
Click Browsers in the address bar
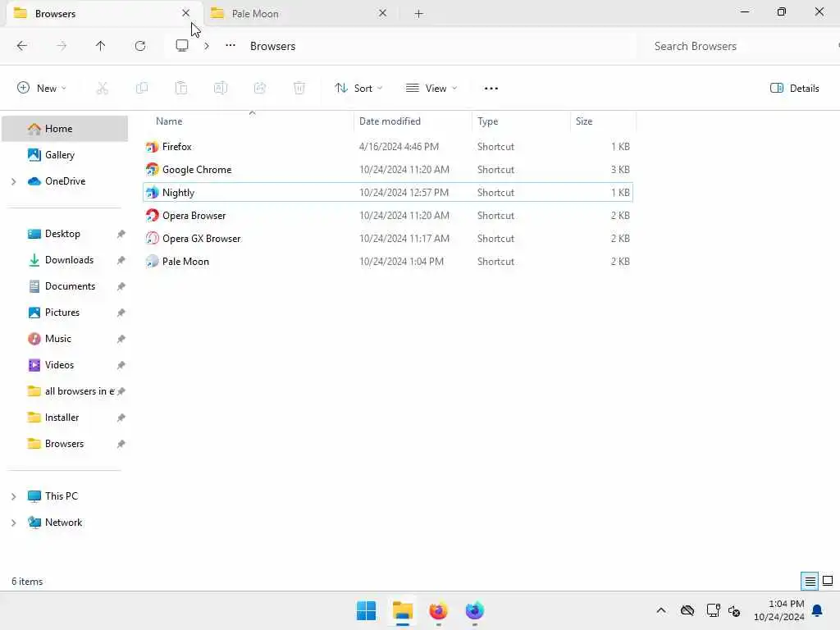[272, 46]
